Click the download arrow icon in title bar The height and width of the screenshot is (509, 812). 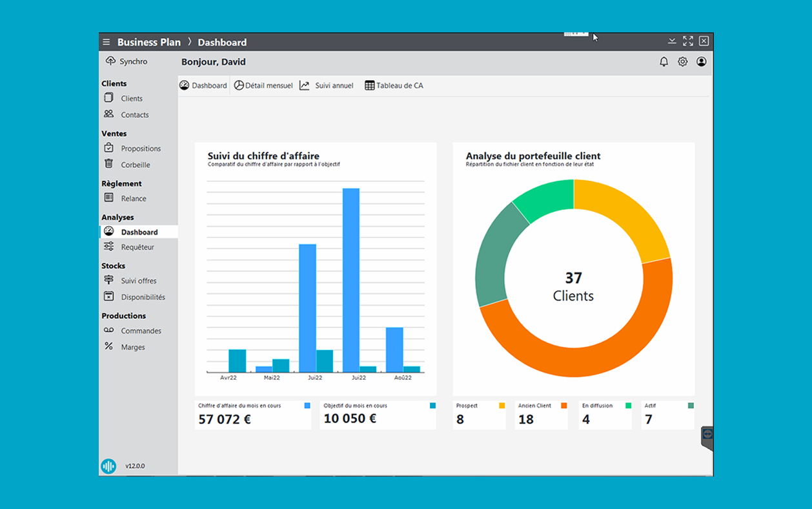(672, 41)
